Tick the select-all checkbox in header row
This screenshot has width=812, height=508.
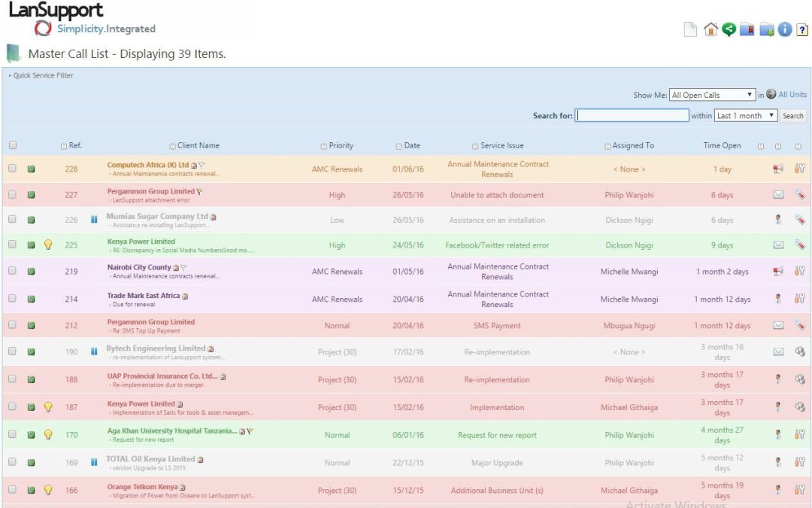12,145
